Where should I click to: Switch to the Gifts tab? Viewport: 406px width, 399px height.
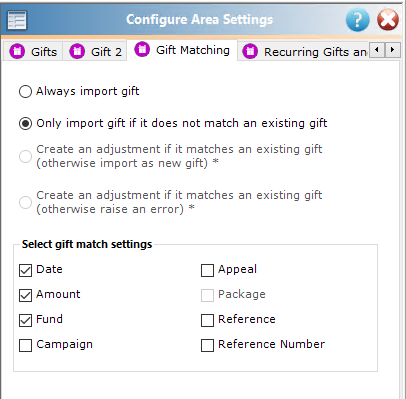(x=33, y=52)
